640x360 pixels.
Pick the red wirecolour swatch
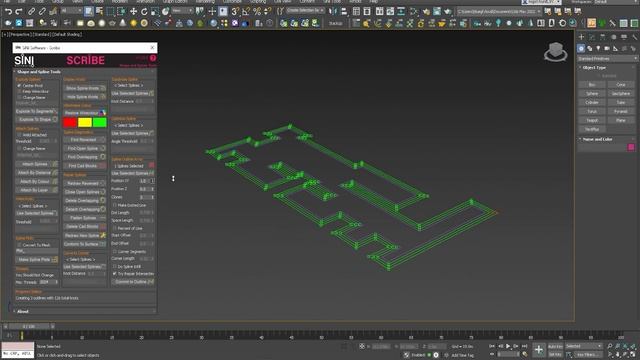[x=70, y=122]
